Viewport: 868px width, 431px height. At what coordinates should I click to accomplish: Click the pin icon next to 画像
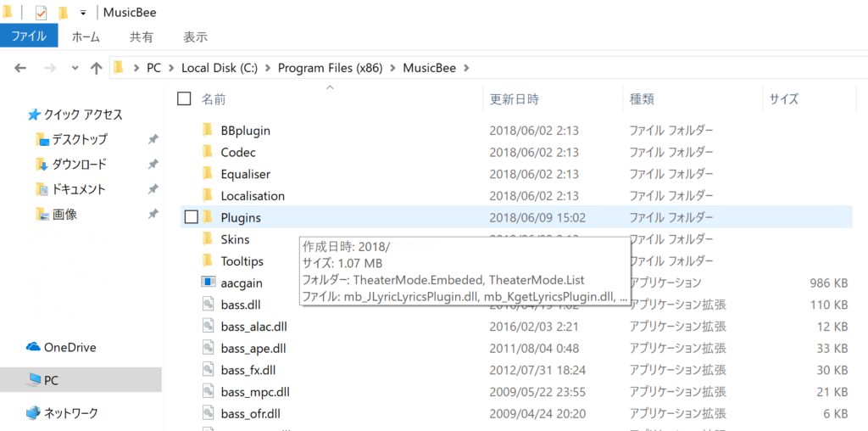[x=153, y=215]
